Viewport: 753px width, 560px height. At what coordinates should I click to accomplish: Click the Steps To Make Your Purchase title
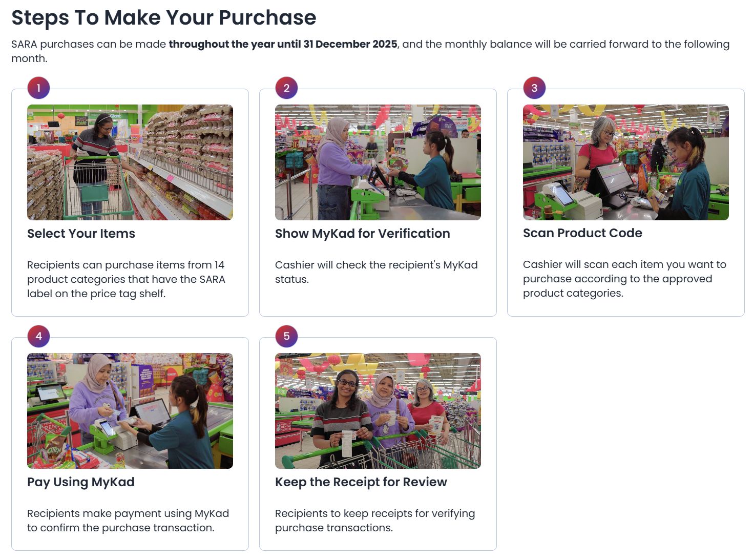click(x=164, y=18)
